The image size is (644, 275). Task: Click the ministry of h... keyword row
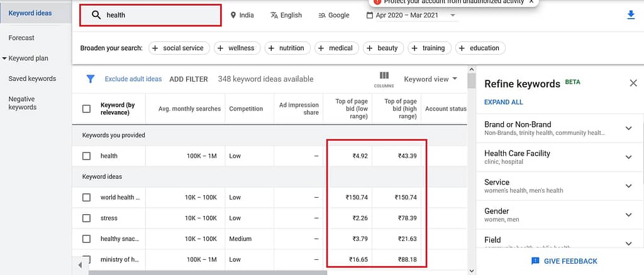coord(269,259)
